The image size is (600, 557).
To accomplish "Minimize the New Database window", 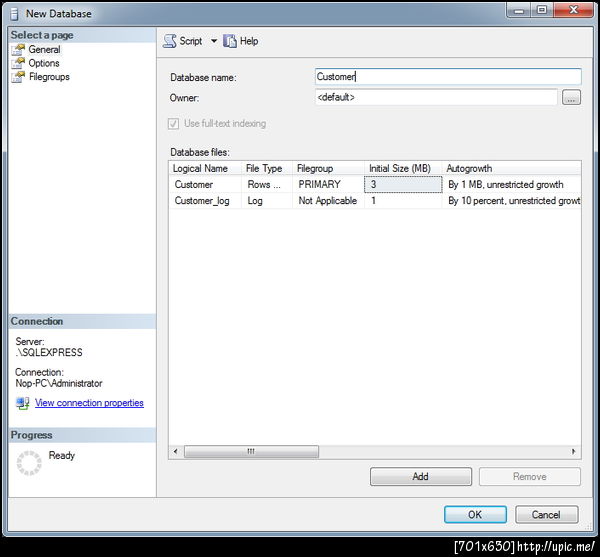I will 519,10.
